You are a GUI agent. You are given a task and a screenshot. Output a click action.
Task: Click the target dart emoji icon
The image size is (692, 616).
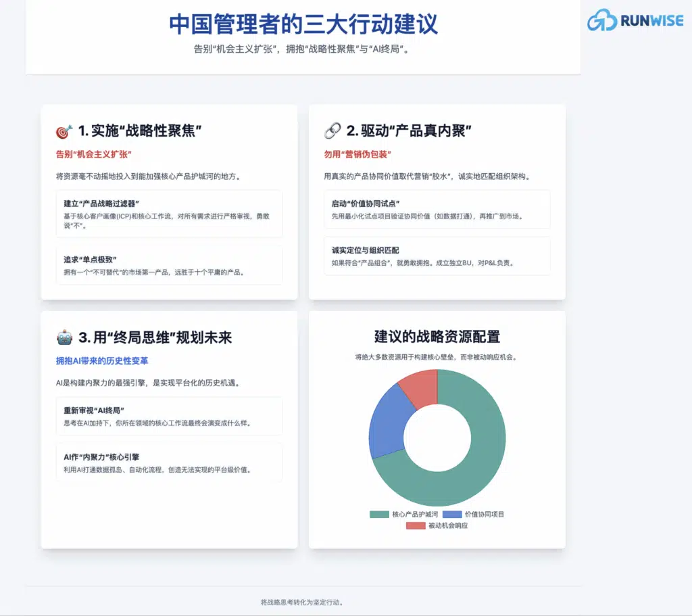[x=64, y=131]
